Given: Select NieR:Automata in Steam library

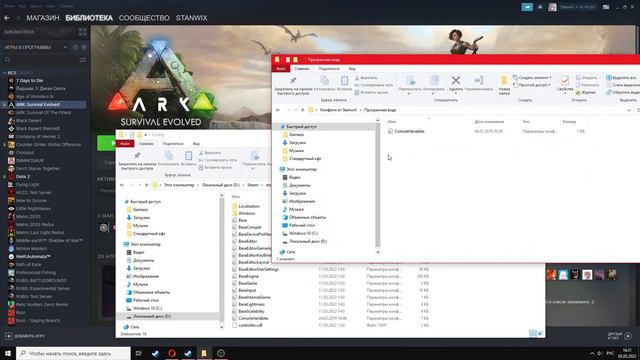Looking at the screenshot, I should coord(33,256).
